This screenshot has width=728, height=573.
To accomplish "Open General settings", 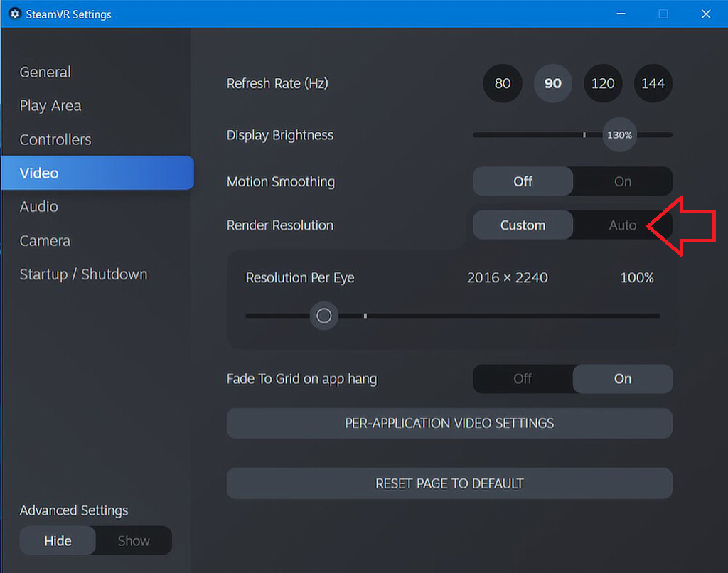I will click(x=45, y=72).
